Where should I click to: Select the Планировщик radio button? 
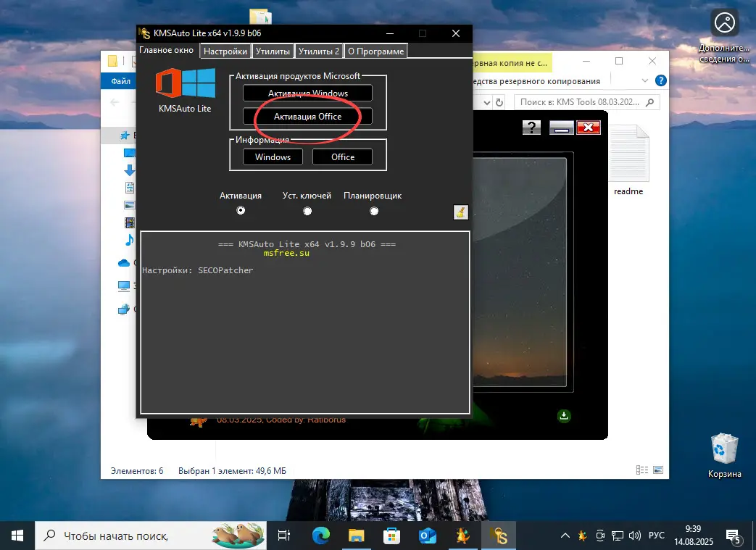tap(374, 211)
